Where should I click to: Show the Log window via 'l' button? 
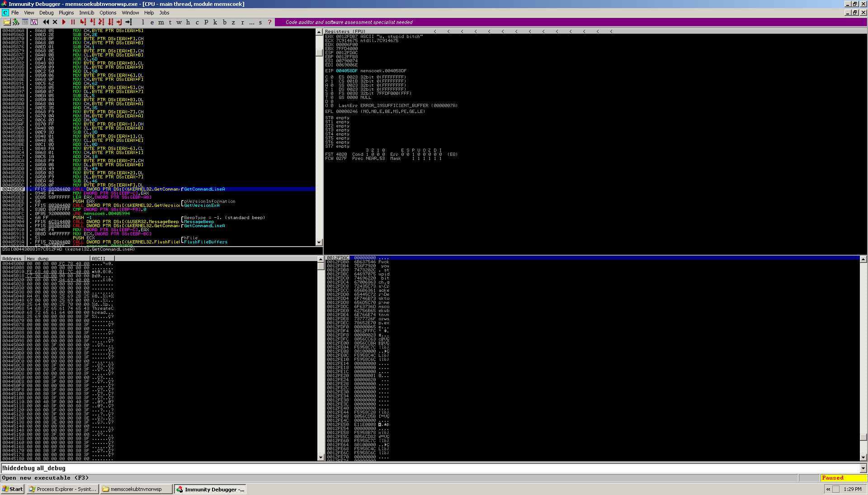[143, 22]
